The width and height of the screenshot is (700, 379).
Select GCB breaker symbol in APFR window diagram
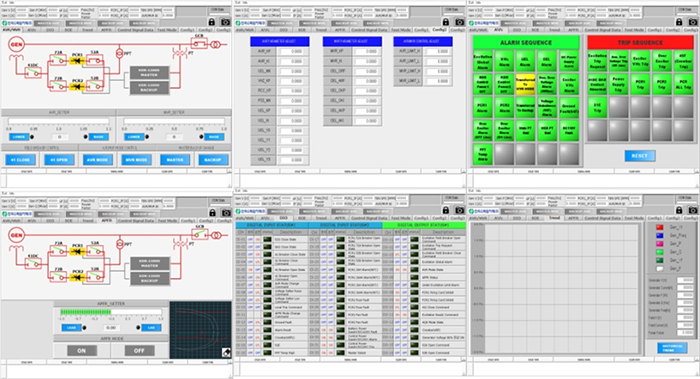click(200, 234)
